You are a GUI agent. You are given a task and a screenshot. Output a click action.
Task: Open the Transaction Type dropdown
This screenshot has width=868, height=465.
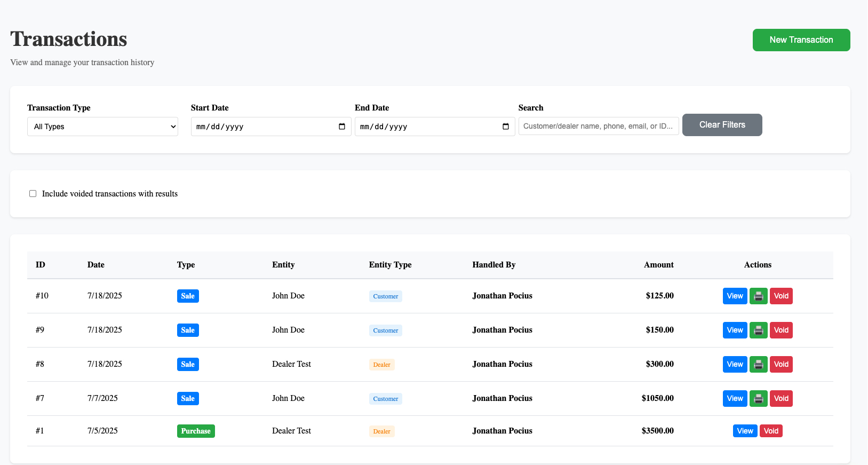pos(102,127)
